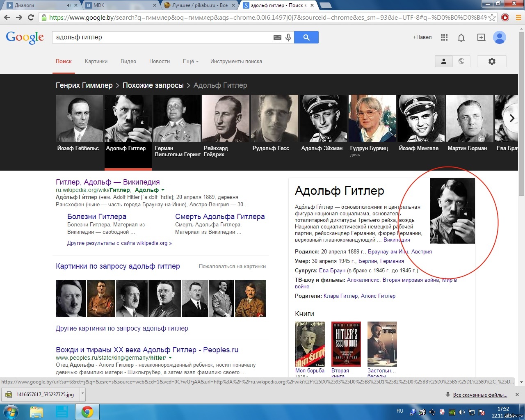This screenshot has width=525, height=420.
Task: Switch to the Картинки tab
Action: pos(96,61)
